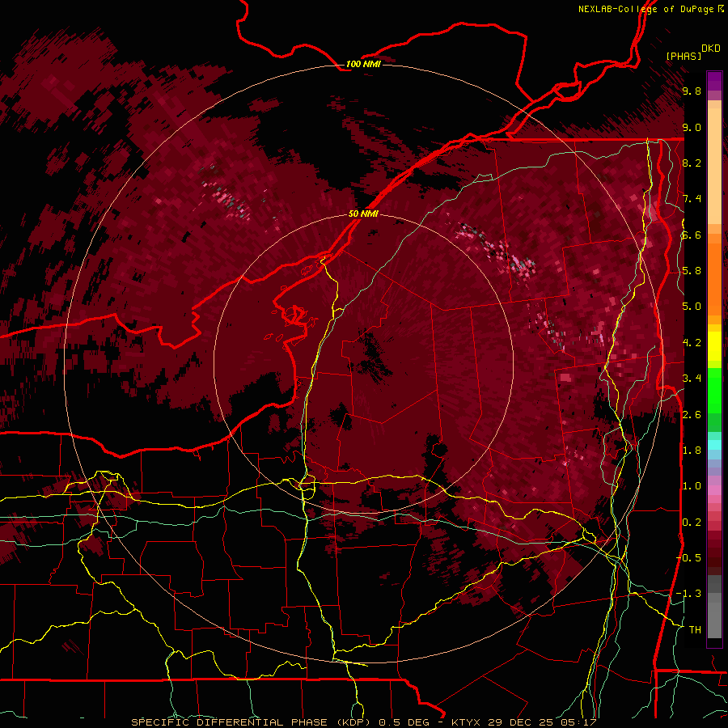Click the -0.5 value on the color scale
This screenshot has width=728, height=728.
pos(688,557)
